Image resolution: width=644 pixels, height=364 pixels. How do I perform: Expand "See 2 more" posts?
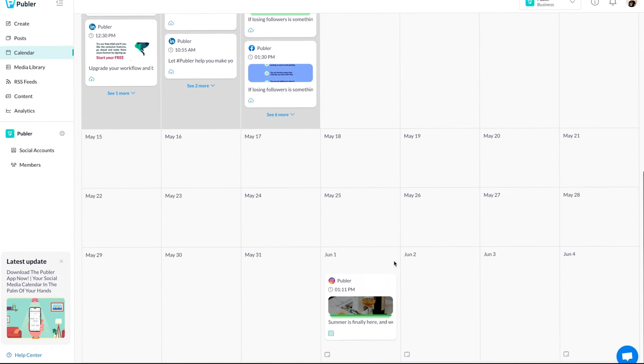[201, 86]
